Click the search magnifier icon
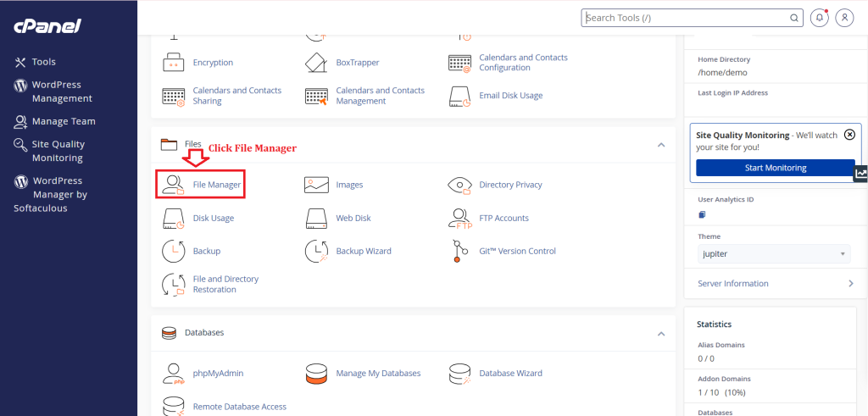This screenshot has width=868, height=416. 793,18
